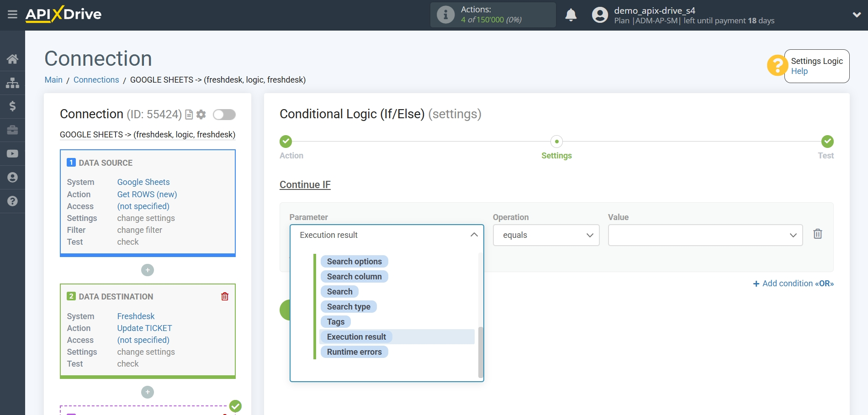Click the actions info icon
Screen dimensions: 868x415
(x=445, y=15)
